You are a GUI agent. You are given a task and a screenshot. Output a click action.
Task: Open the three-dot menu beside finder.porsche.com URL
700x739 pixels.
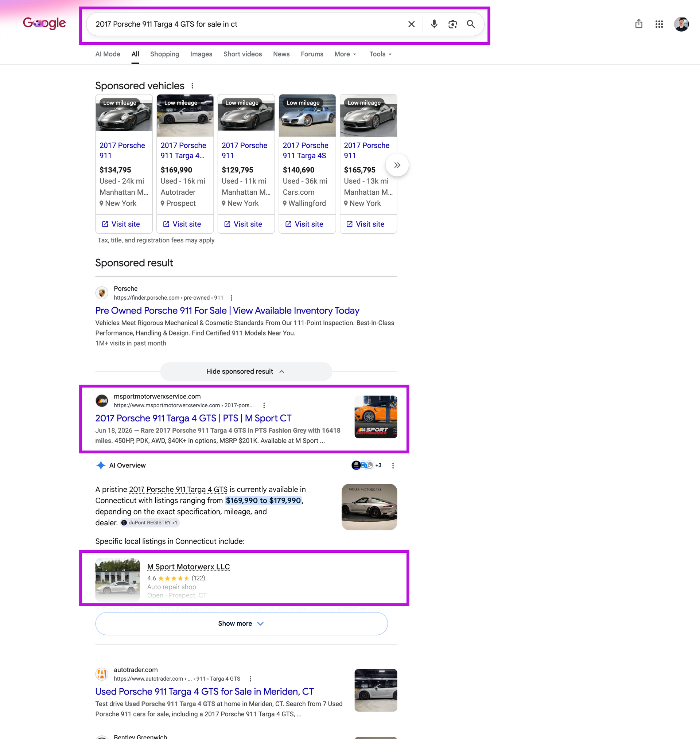click(x=232, y=298)
